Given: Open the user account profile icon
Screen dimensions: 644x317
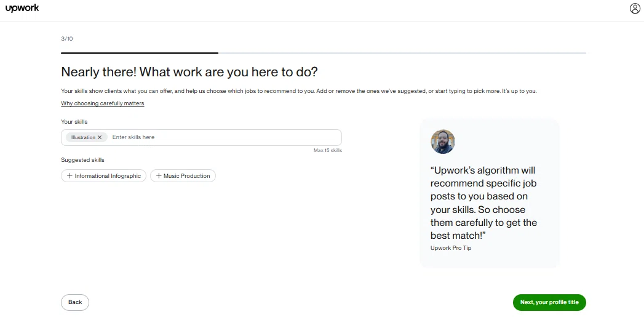Looking at the screenshot, I should (x=635, y=9).
